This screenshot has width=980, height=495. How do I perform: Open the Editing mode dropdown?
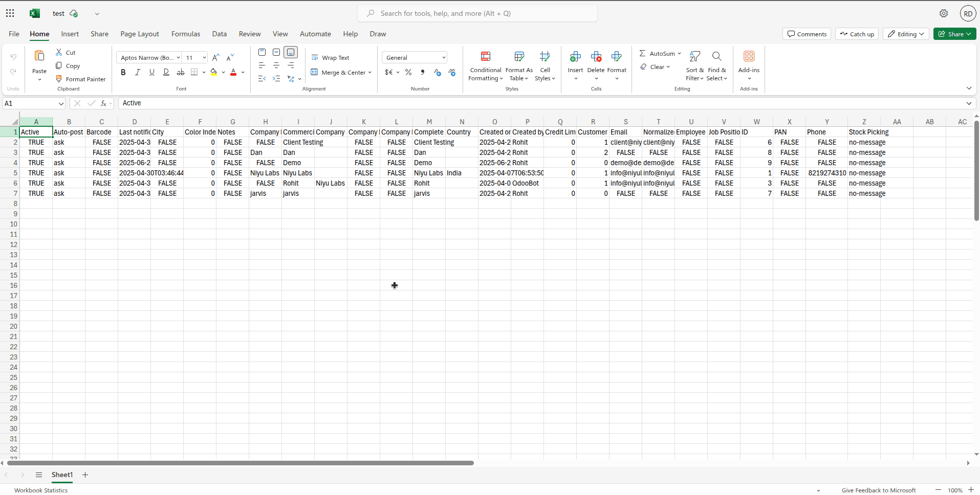(x=906, y=34)
